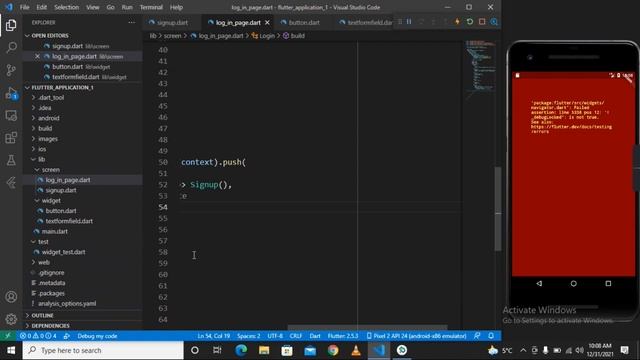Open the Manage gear in activity bar
Screen dimensions: 640x360
pos(11,319)
